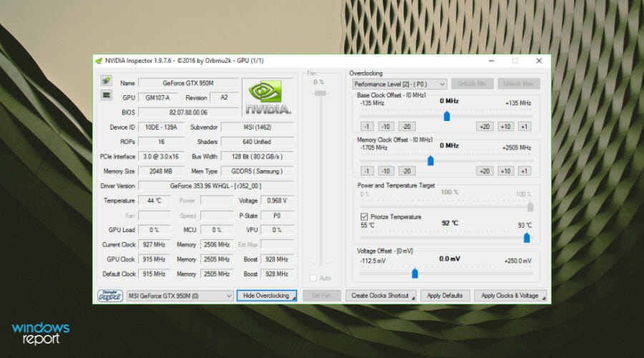The image size is (644, 358).
Task: Click the Mem Type value GDDR5 (Samsung)
Action: [257, 171]
